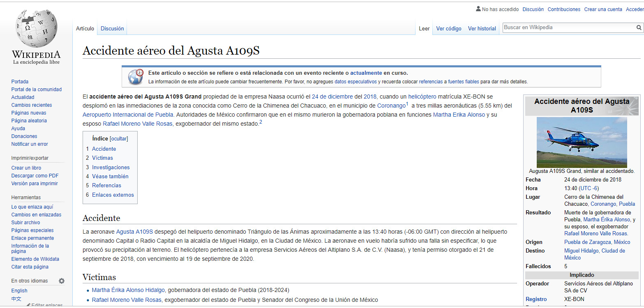
Task: Copy Enlace permanente link
Action: click(32, 238)
